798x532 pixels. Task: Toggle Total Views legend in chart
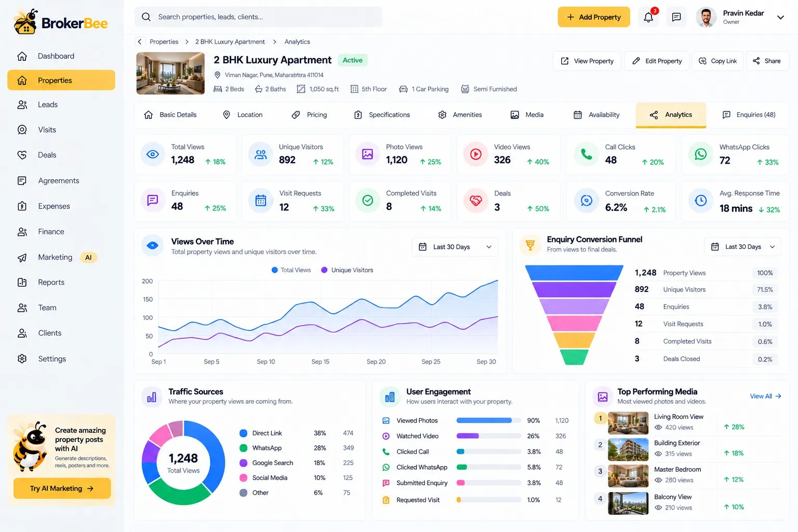pyautogui.click(x=291, y=270)
